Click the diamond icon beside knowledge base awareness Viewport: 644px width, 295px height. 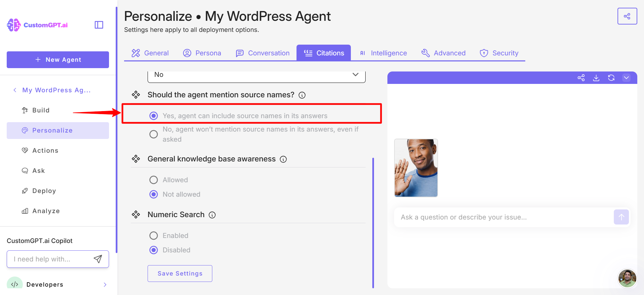click(x=136, y=159)
